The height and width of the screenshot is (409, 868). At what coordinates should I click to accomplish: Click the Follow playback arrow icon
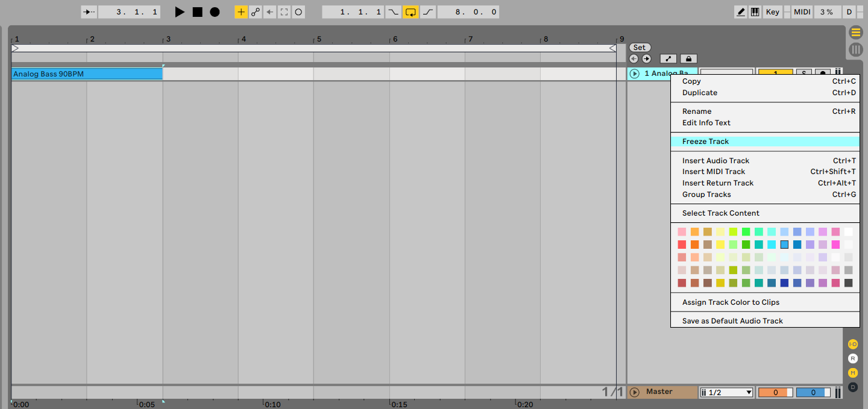pos(89,12)
